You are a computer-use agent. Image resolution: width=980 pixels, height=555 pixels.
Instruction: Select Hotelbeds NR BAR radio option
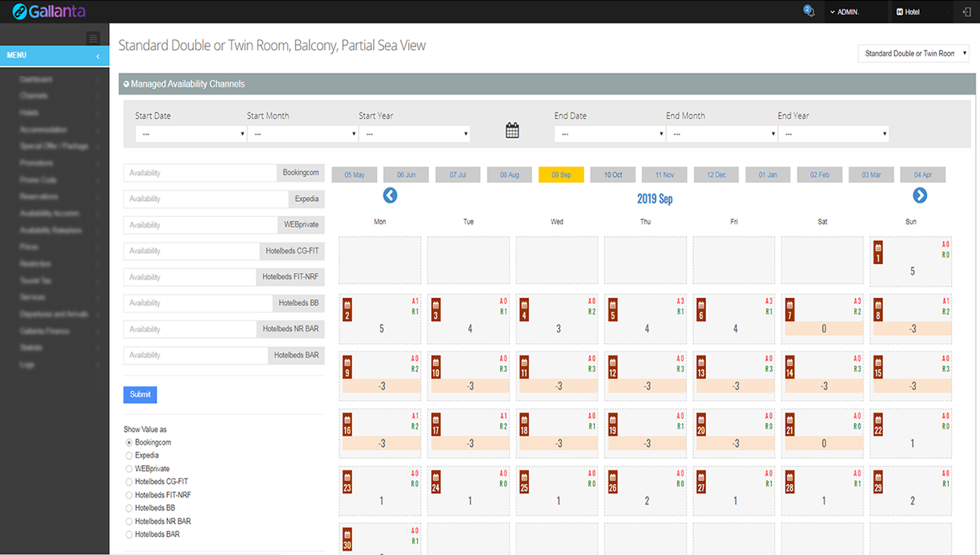[129, 522]
